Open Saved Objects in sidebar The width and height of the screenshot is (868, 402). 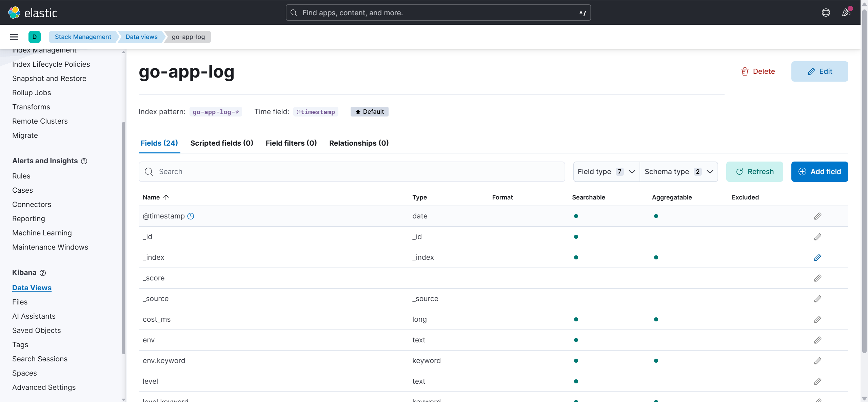click(x=37, y=331)
